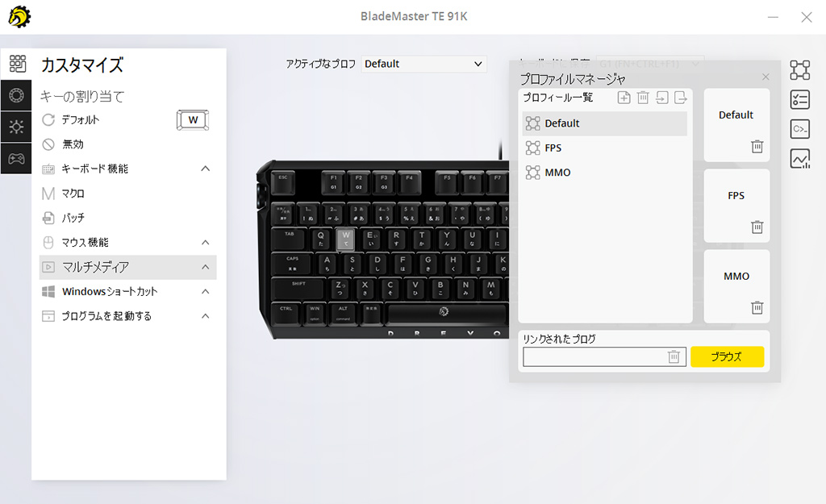Click the spacebar on keyboard image

(x=447, y=314)
